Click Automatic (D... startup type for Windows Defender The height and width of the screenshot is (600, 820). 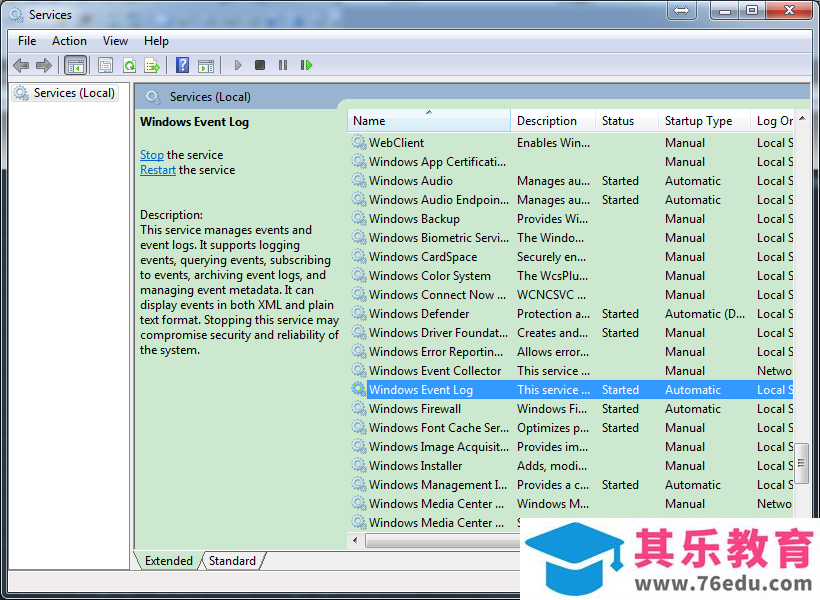(705, 313)
